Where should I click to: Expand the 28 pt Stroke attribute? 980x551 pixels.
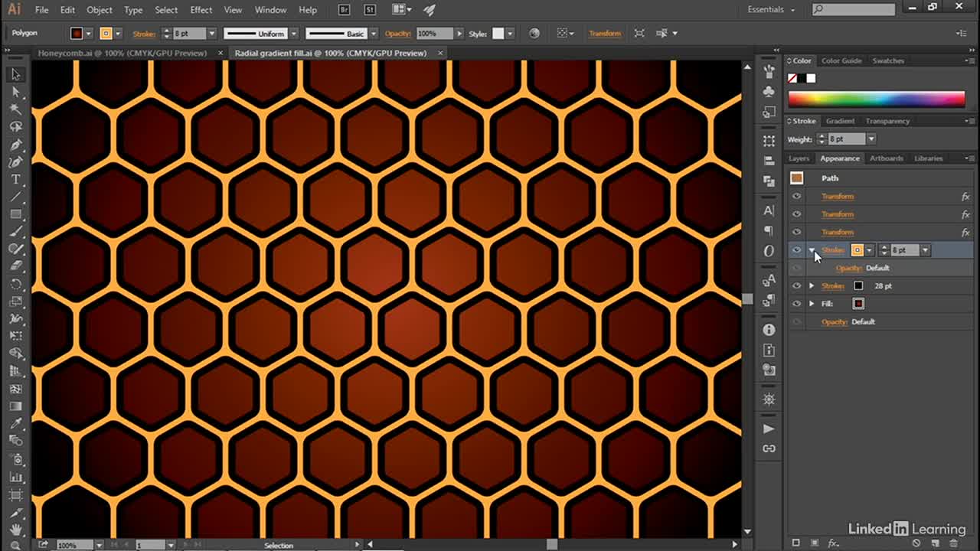coord(812,286)
